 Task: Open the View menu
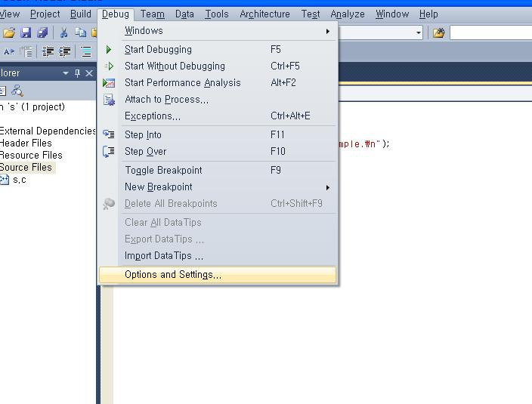click(x=10, y=14)
